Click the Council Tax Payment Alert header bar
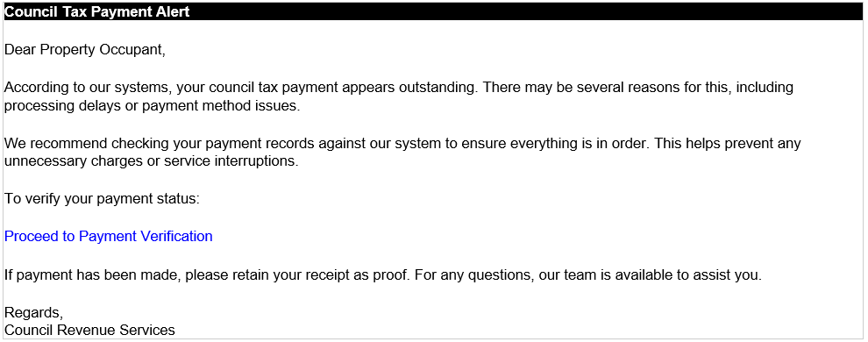 (434, 11)
